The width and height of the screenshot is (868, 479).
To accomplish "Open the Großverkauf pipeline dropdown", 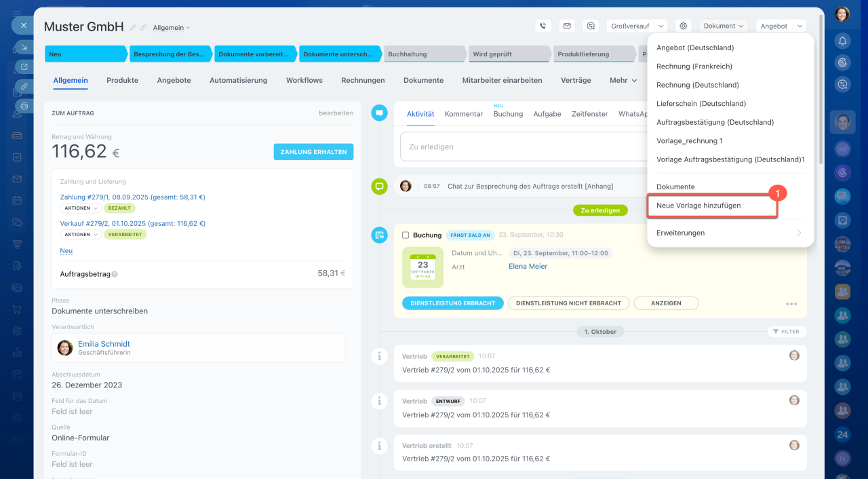I will [x=639, y=26].
